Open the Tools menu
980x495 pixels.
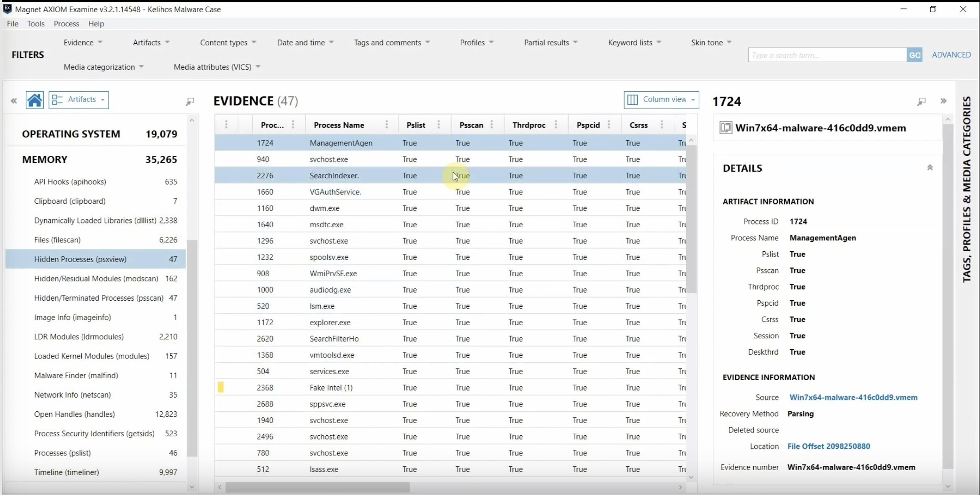36,24
